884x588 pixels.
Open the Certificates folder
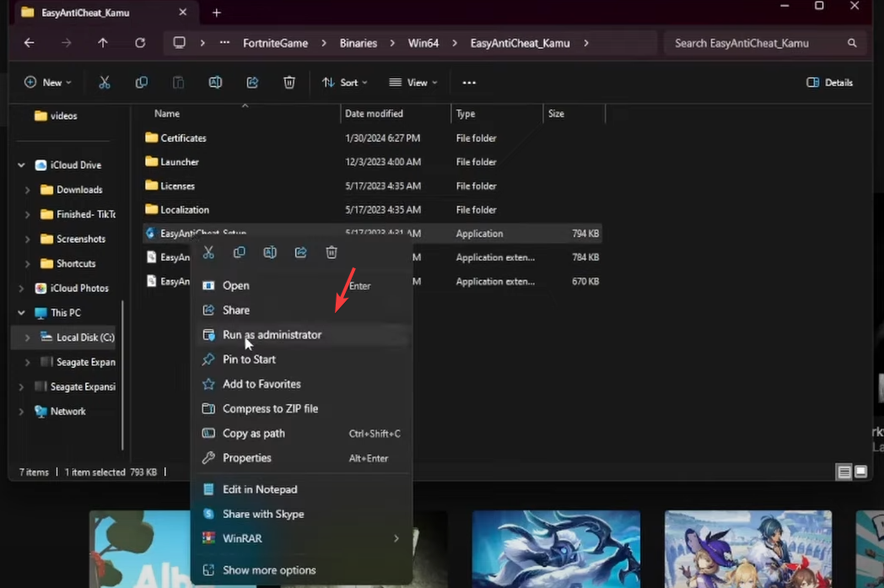click(183, 138)
